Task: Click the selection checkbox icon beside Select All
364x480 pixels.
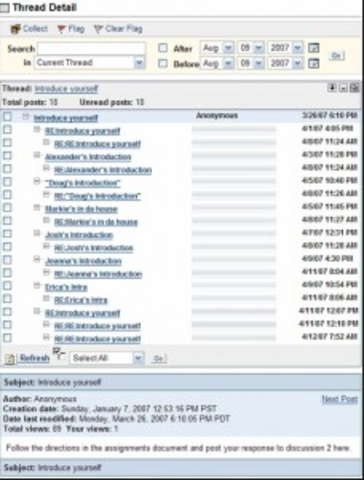Action: coord(59,354)
